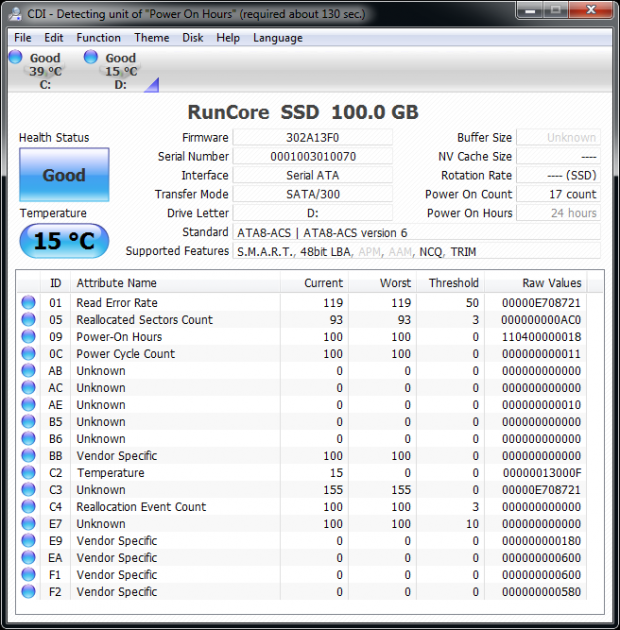The width and height of the screenshot is (620, 630).
Task: Click status orb on Reallocation Event Count row
Action: (29, 506)
